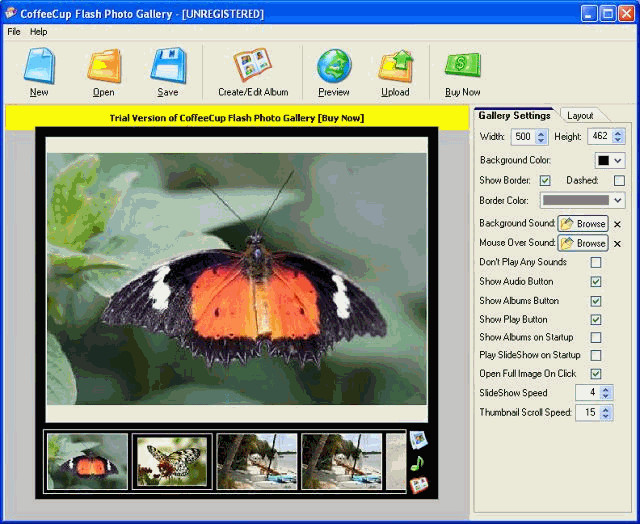Click the Thumbnail Scroll Speed value field
Image resolution: width=640 pixels, height=524 pixels.
pos(588,412)
